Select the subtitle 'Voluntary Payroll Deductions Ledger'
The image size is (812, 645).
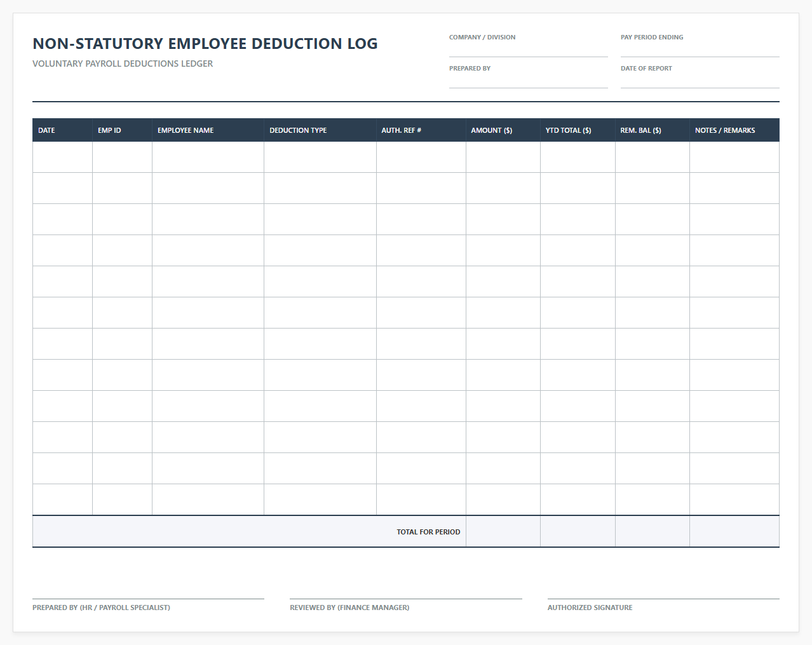click(123, 64)
